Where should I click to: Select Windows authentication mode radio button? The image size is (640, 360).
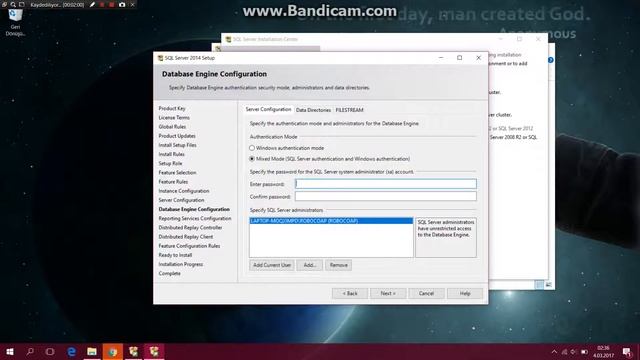click(252, 148)
